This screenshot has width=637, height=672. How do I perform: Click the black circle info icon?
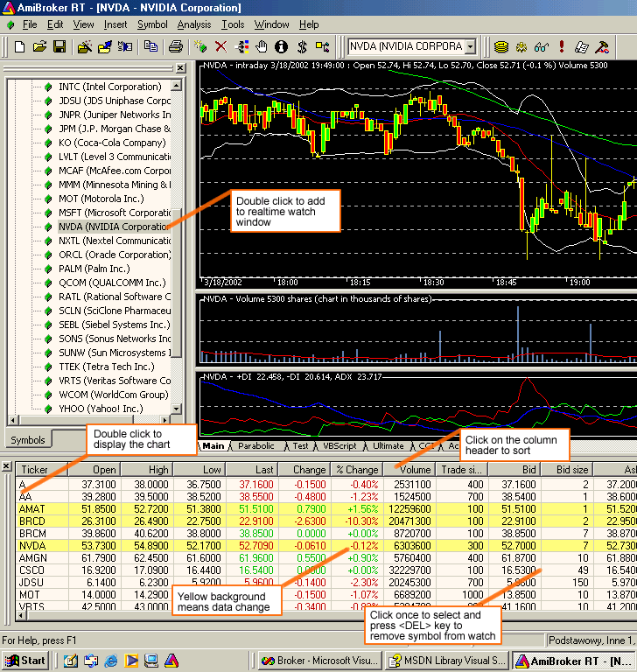282,46
